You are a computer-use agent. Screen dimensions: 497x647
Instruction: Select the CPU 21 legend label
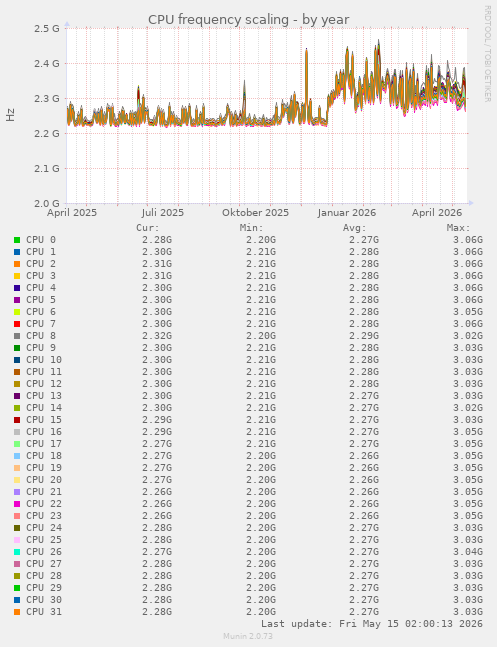click(44, 491)
